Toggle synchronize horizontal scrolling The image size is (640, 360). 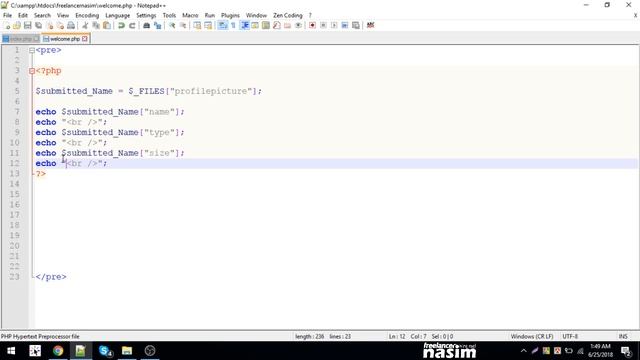(208, 25)
